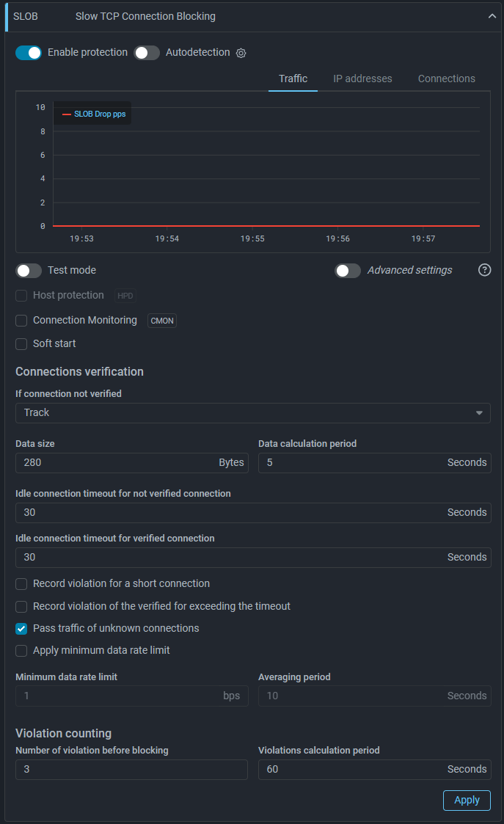This screenshot has width=504, height=824.
Task: Switch on Advanced settings
Action: coord(348,271)
